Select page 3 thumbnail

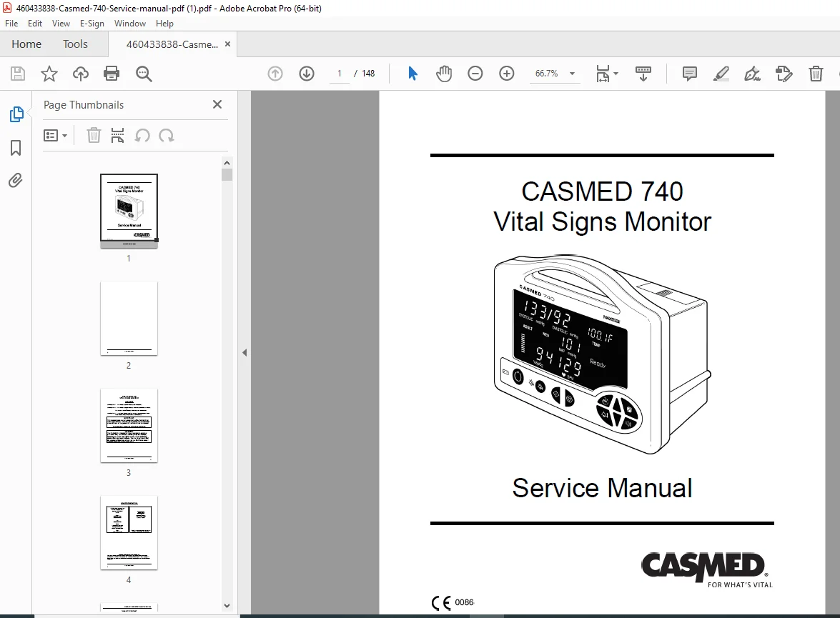click(x=129, y=426)
